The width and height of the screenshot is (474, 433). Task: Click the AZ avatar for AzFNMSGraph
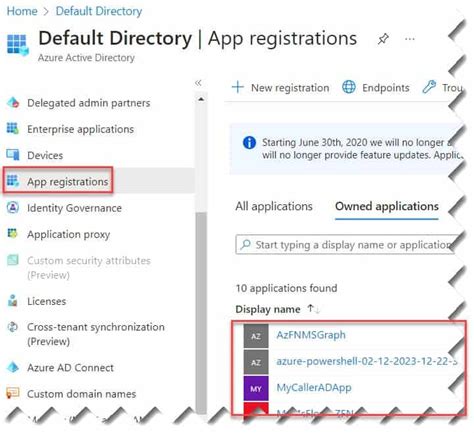tap(256, 336)
